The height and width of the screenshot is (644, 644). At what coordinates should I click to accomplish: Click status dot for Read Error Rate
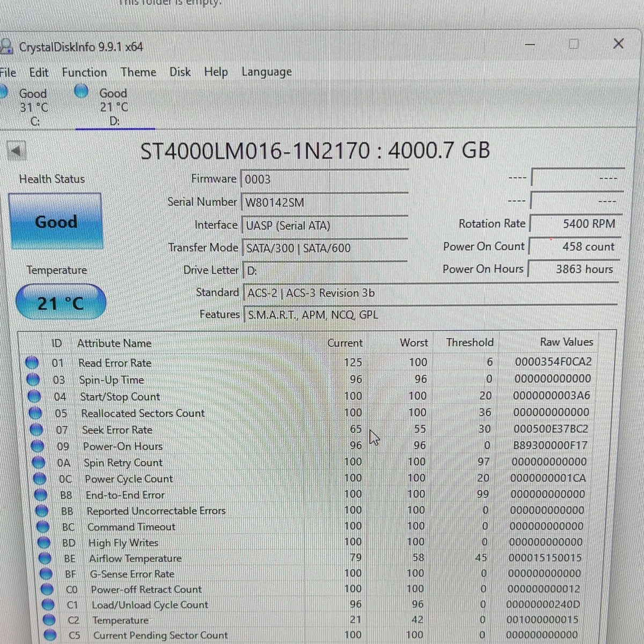coord(32,363)
